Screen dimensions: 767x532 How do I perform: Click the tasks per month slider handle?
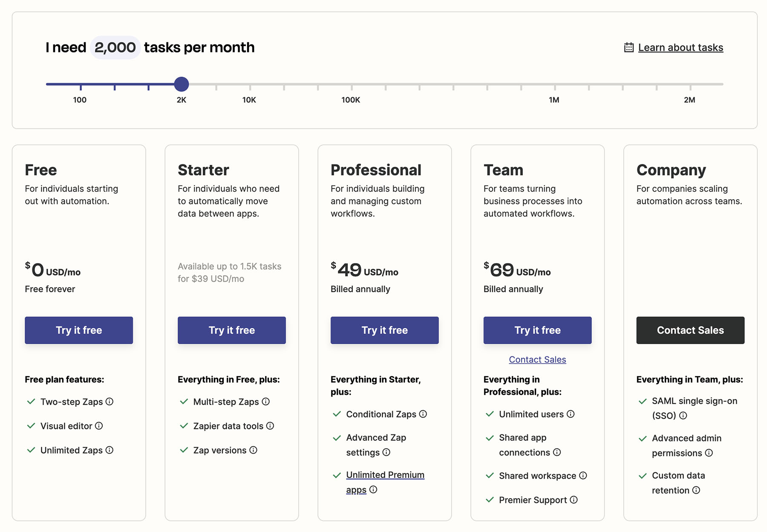point(182,84)
